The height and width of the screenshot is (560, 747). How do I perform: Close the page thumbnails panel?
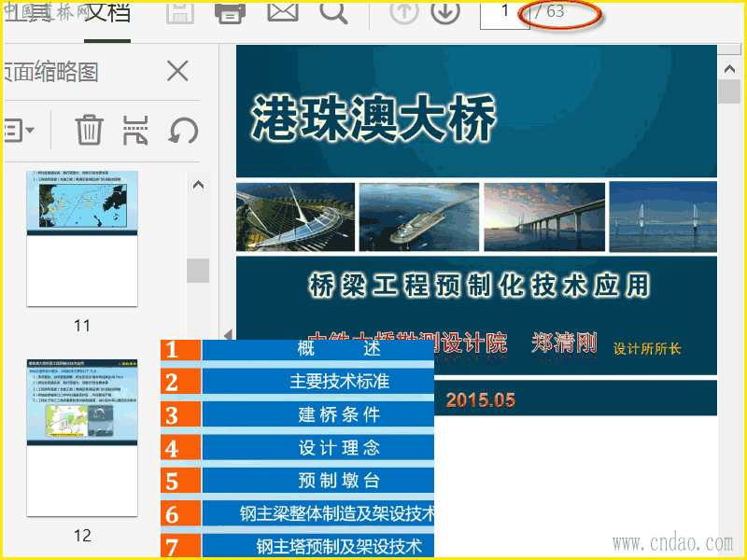[177, 72]
